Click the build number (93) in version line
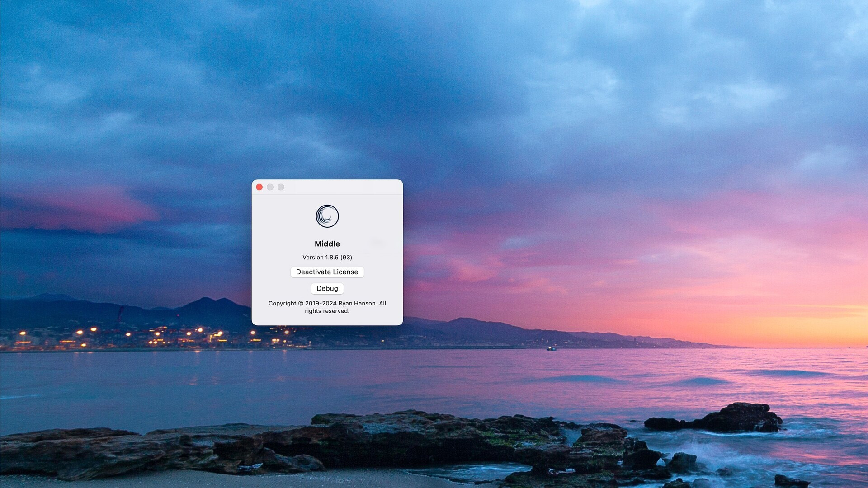This screenshot has width=868, height=488. [346, 257]
